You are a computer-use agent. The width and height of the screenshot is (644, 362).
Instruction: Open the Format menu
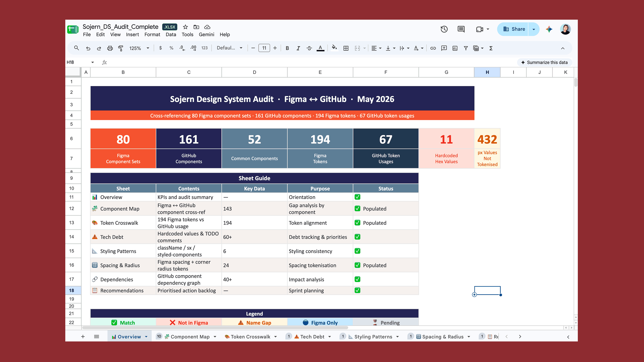coord(152,34)
